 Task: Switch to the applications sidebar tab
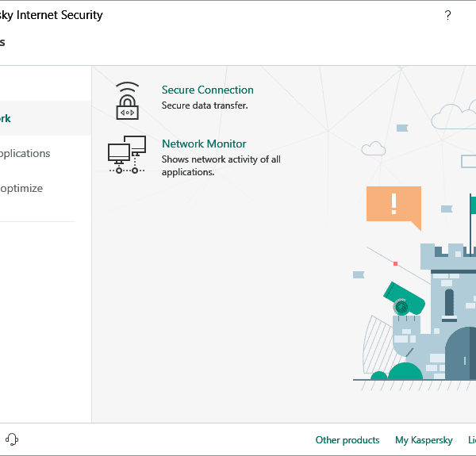(x=24, y=153)
